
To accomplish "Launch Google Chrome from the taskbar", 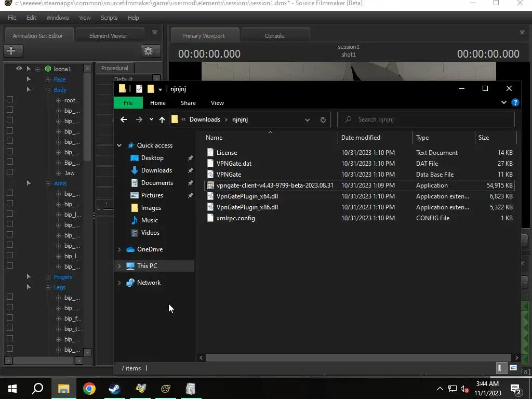I will [89, 389].
